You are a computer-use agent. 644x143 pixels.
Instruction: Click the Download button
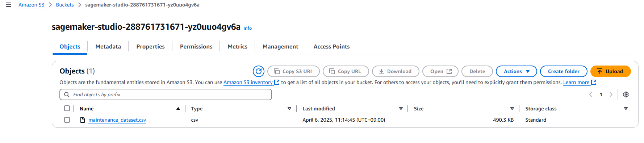[x=396, y=71]
